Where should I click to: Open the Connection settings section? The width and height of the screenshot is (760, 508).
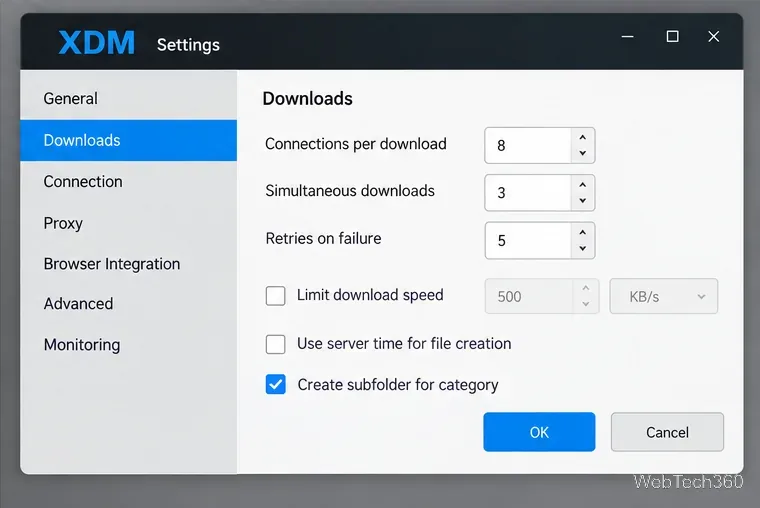pos(128,181)
